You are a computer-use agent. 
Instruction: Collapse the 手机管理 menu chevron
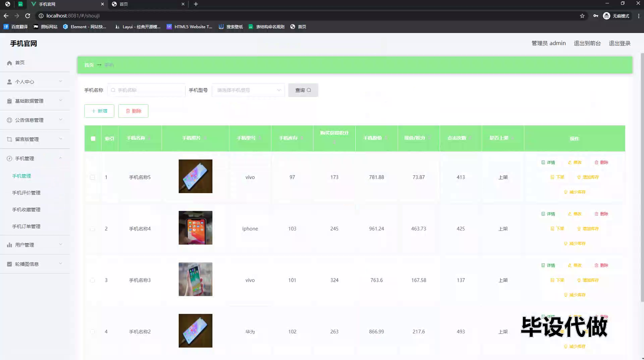click(61, 158)
